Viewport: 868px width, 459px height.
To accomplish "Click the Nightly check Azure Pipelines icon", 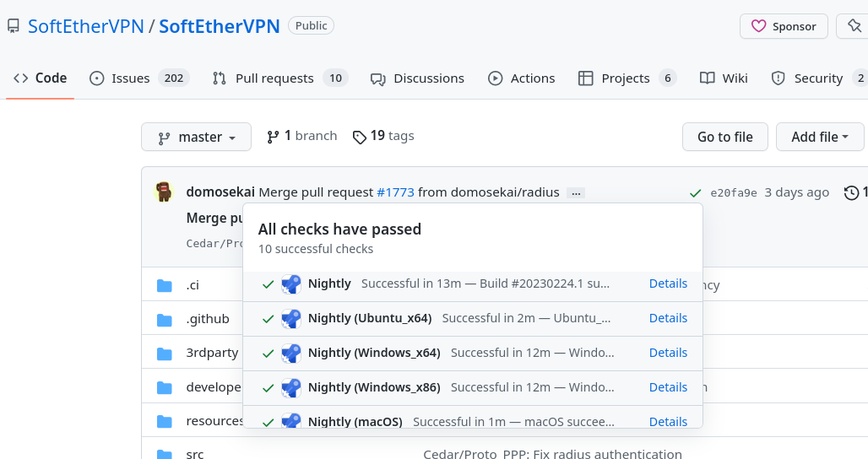I will 291,284.
